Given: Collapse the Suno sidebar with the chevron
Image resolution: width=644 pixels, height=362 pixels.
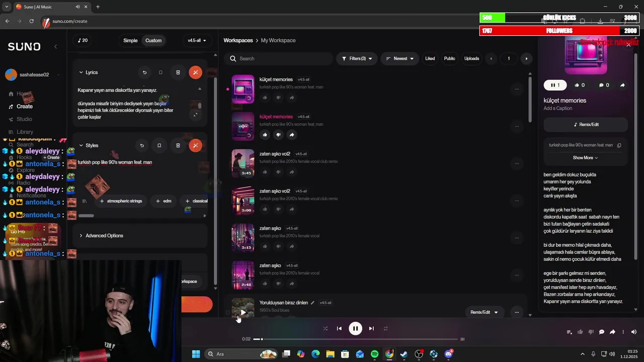Looking at the screenshot, I should [55, 46].
